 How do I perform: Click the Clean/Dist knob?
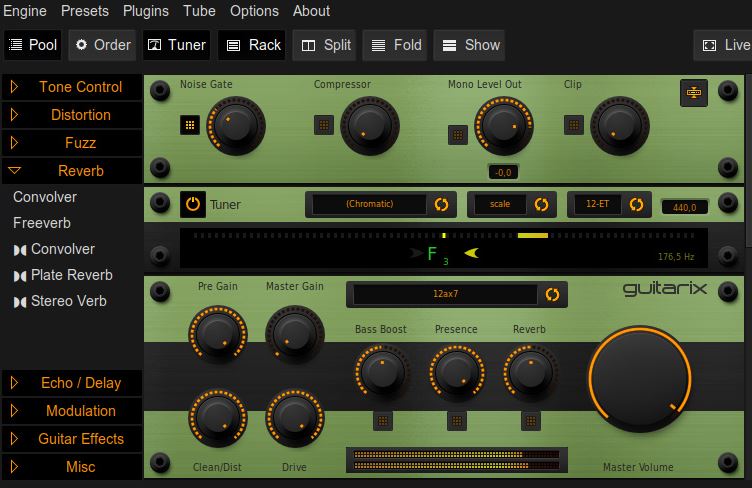[x=218, y=418]
